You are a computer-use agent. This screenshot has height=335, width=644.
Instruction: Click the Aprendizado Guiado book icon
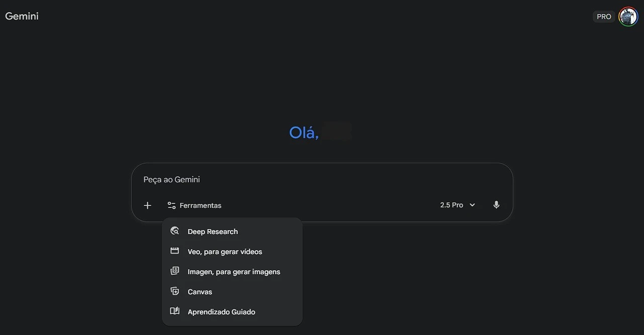coord(174,311)
